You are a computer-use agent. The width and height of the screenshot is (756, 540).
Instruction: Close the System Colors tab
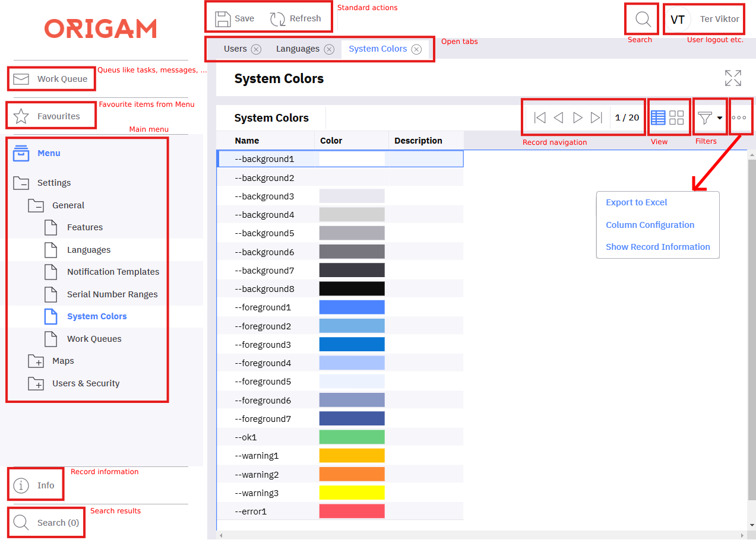416,49
